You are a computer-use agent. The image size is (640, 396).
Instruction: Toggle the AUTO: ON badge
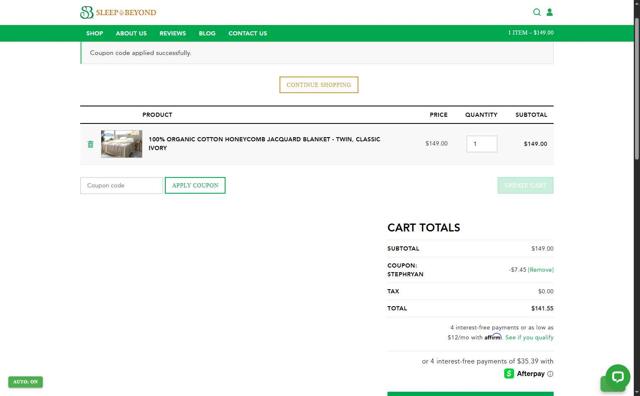25,382
